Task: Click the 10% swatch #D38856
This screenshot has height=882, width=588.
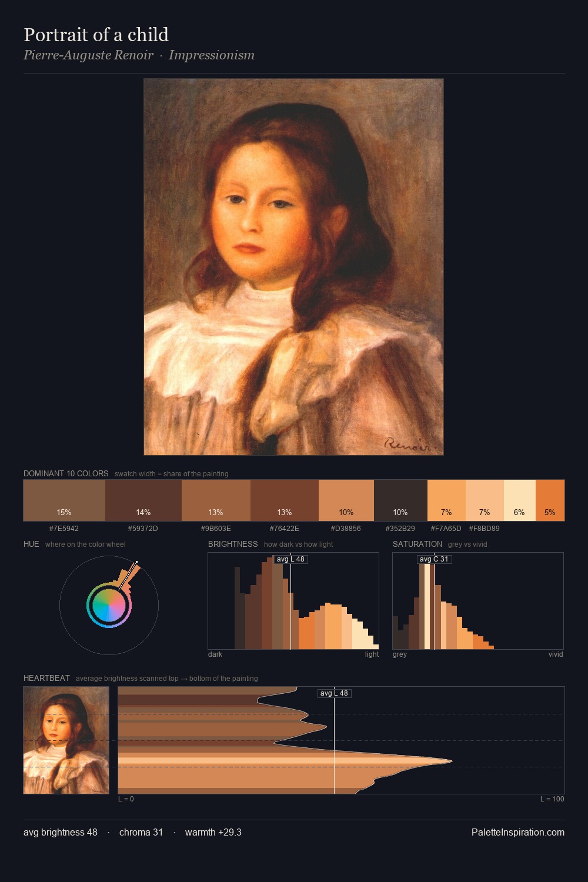Action: click(346, 500)
